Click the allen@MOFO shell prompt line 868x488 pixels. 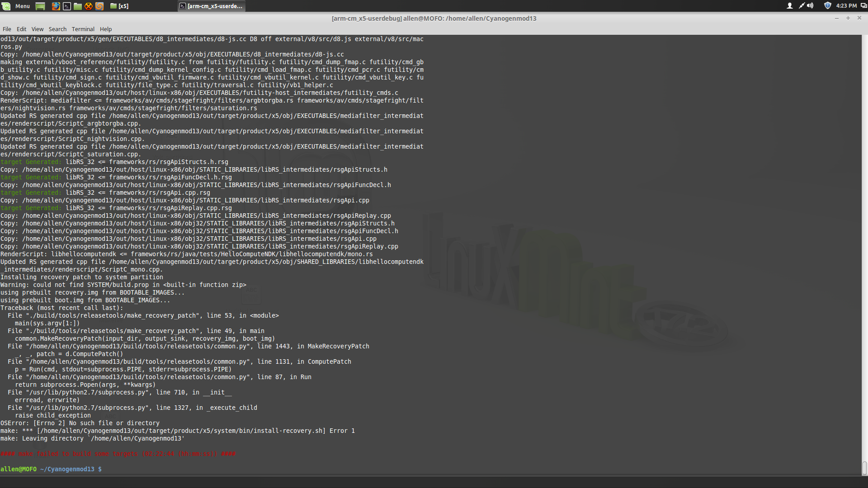click(x=51, y=469)
